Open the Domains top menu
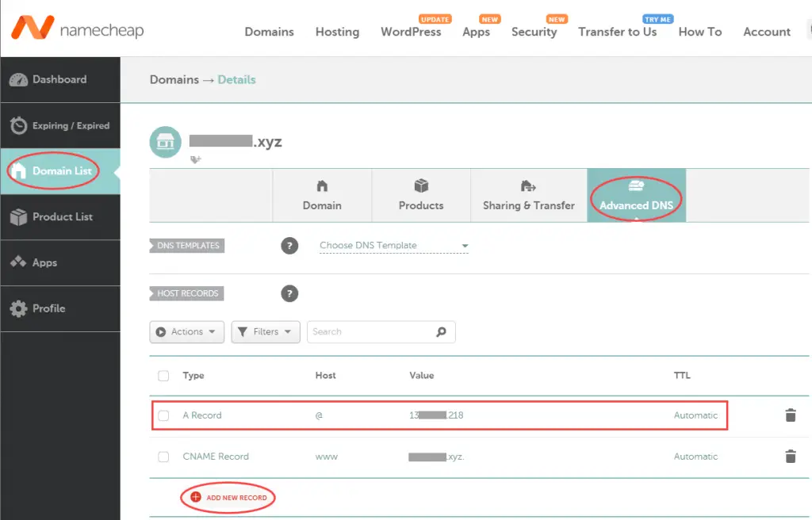 tap(270, 32)
